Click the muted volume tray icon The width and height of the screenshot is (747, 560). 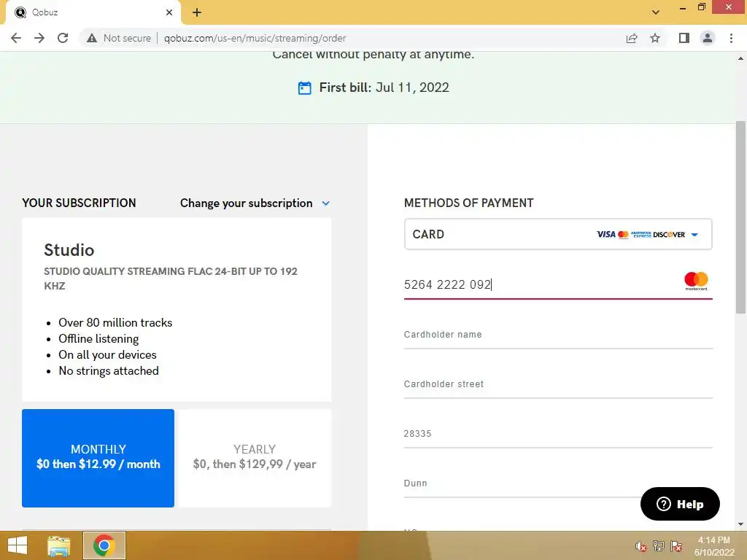point(641,546)
